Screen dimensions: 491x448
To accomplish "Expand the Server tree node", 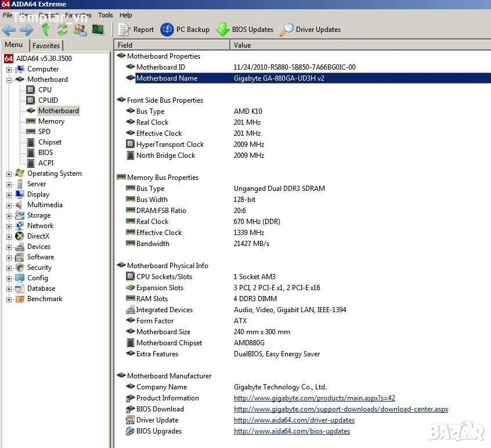I will (x=9, y=185).
